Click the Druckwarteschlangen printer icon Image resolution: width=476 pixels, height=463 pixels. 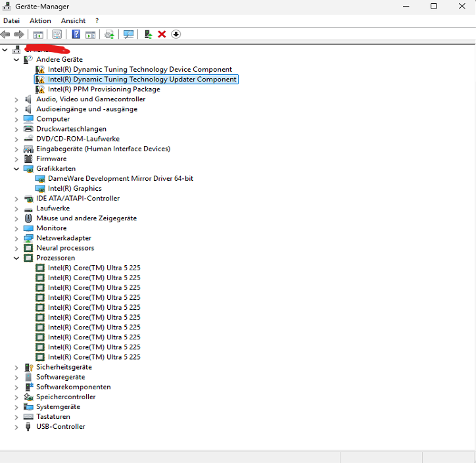[28, 129]
